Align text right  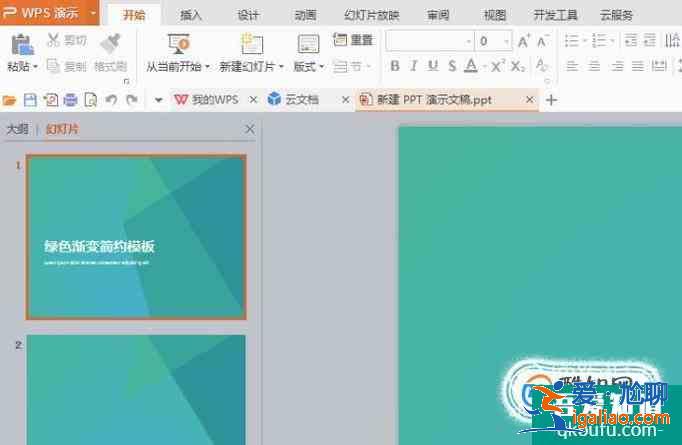616,66
